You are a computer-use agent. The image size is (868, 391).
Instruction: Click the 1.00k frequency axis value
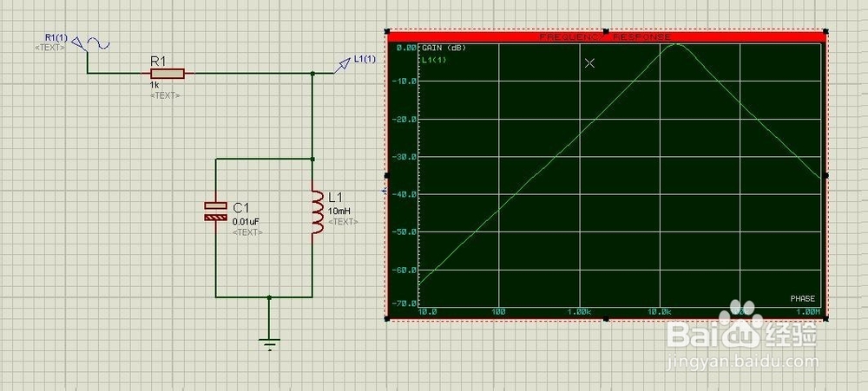coord(580,312)
